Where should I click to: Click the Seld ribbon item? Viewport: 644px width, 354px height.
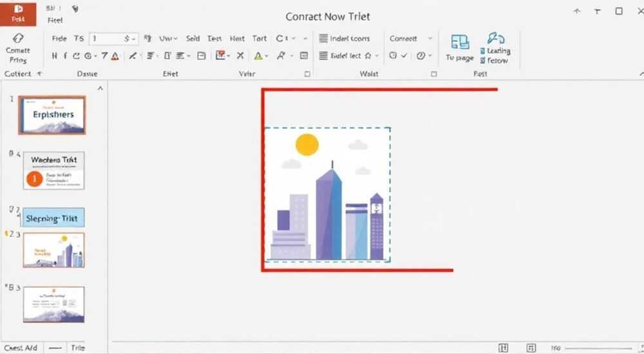pyautogui.click(x=193, y=38)
